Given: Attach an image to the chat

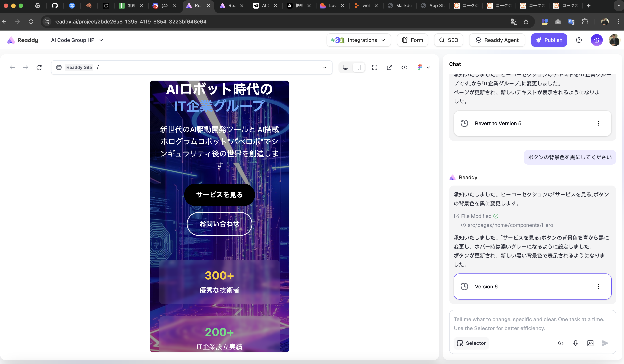Looking at the screenshot, I should [590, 343].
